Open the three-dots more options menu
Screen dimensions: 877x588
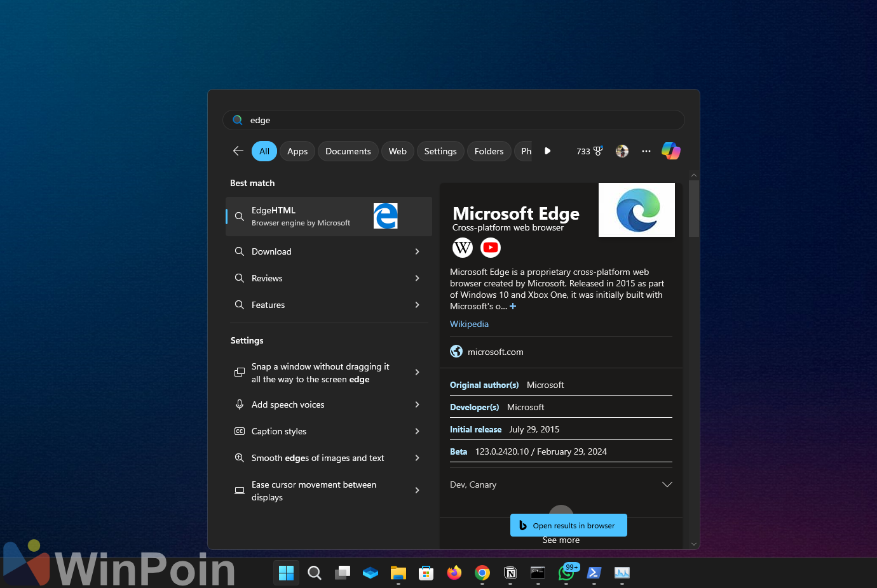[x=646, y=151]
